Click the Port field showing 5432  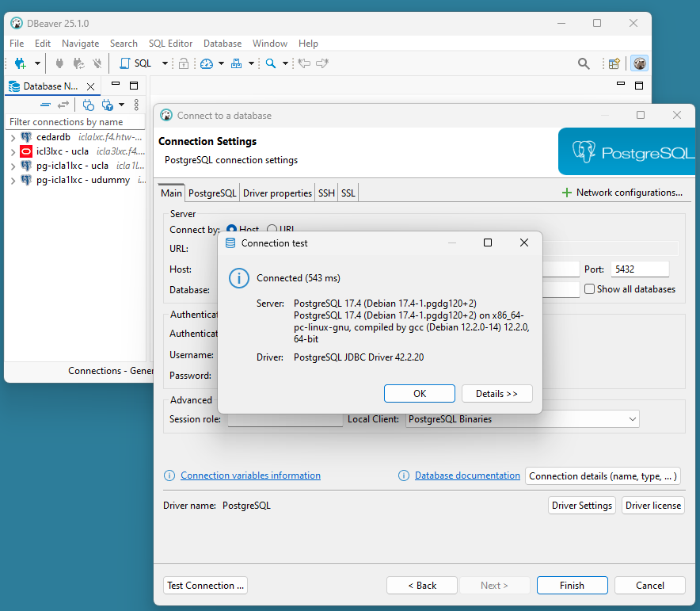click(640, 269)
